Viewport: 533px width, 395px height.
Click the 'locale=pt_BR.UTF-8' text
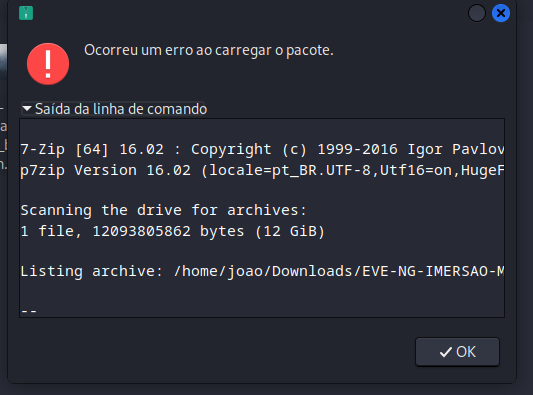pyautogui.click(x=290, y=170)
